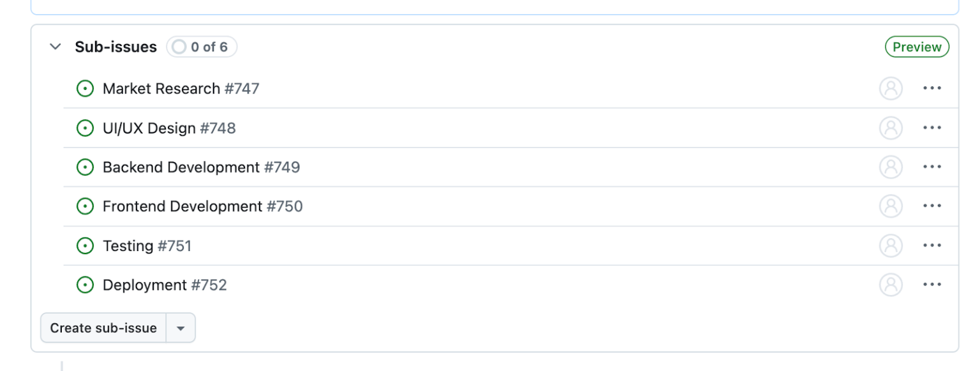Open the more options menu for Testing #751
This screenshot has height=371, width=980.
point(932,245)
